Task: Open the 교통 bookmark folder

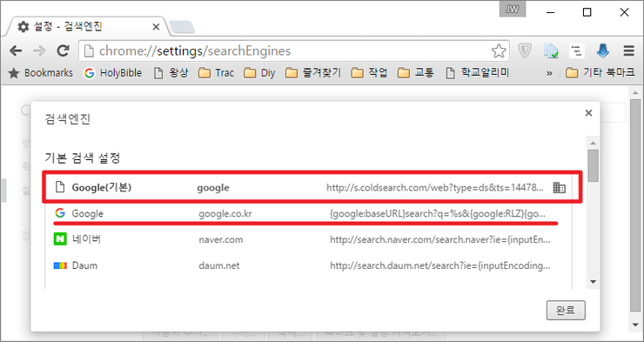Action: (416, 73)
